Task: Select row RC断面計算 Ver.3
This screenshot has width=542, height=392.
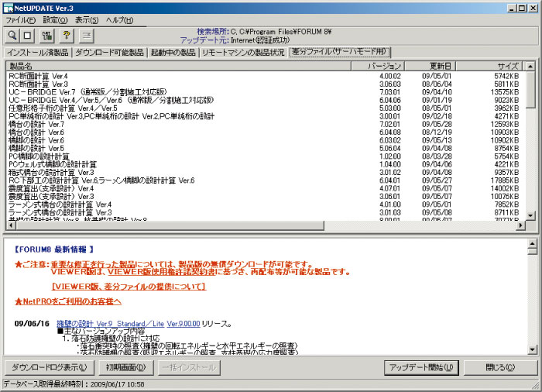Action: tap(265, 84)
